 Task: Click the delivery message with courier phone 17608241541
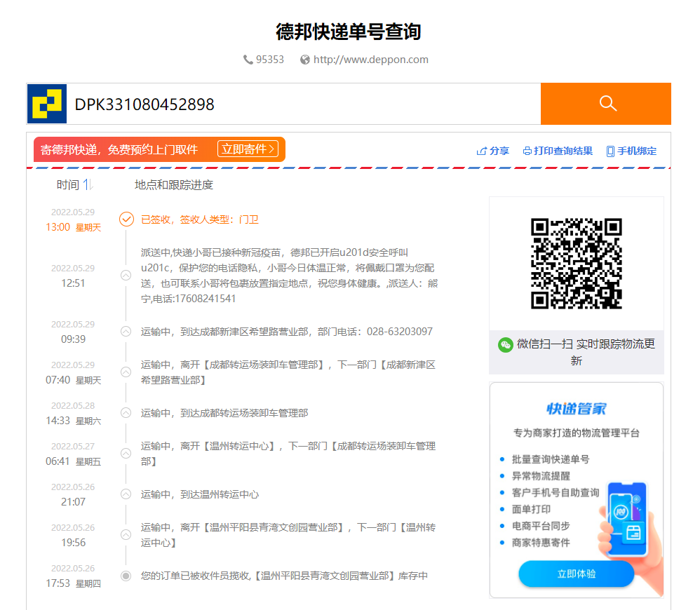coord(289,276)
